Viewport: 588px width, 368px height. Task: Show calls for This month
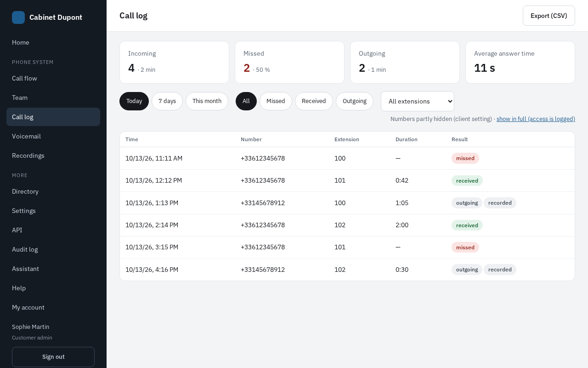207,101
